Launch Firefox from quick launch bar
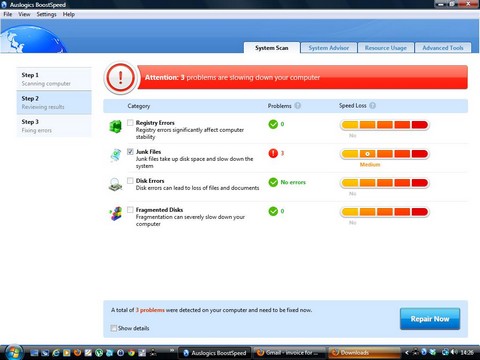 (x=77, y=353)
